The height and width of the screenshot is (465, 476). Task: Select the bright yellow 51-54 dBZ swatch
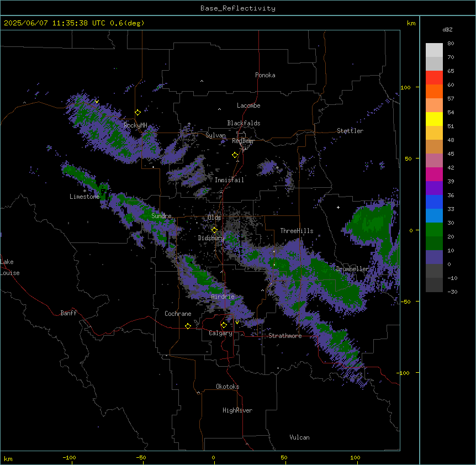(x=434, y=119)
